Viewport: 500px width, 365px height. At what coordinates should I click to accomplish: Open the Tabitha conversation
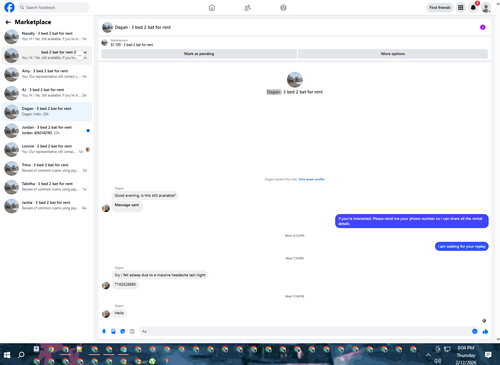(x=47, y=187)
